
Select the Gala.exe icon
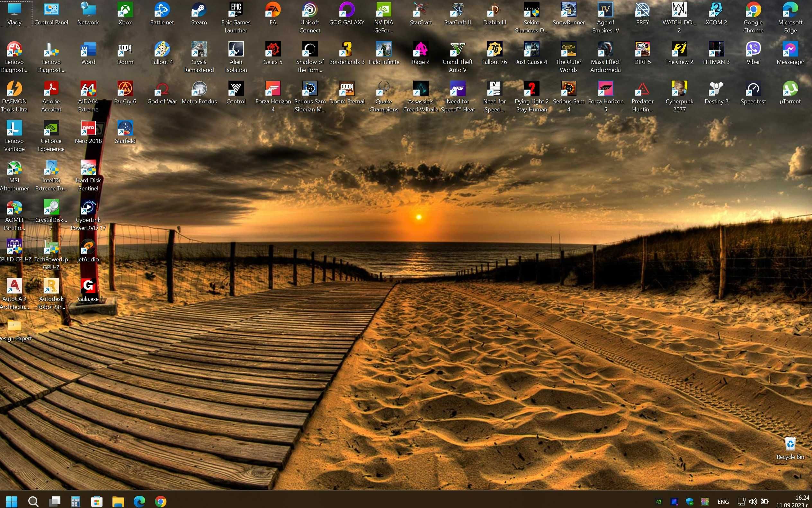(88, 291)
